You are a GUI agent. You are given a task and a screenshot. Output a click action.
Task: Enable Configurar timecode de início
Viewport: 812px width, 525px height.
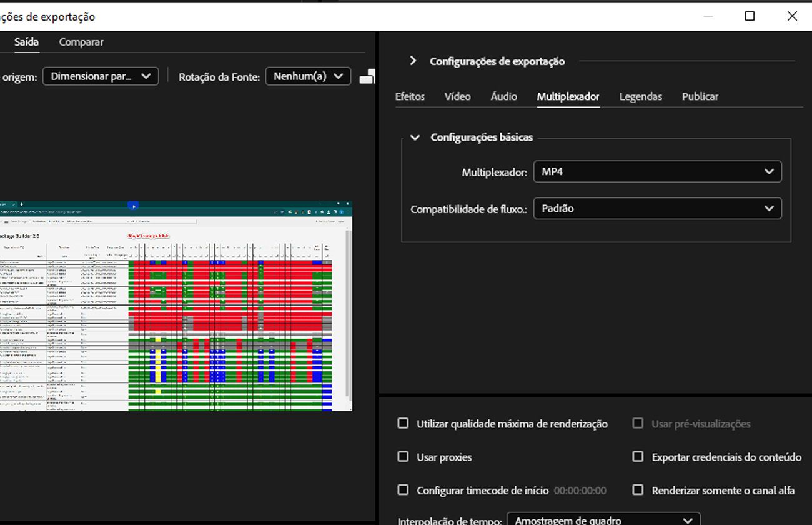point(403,490)
